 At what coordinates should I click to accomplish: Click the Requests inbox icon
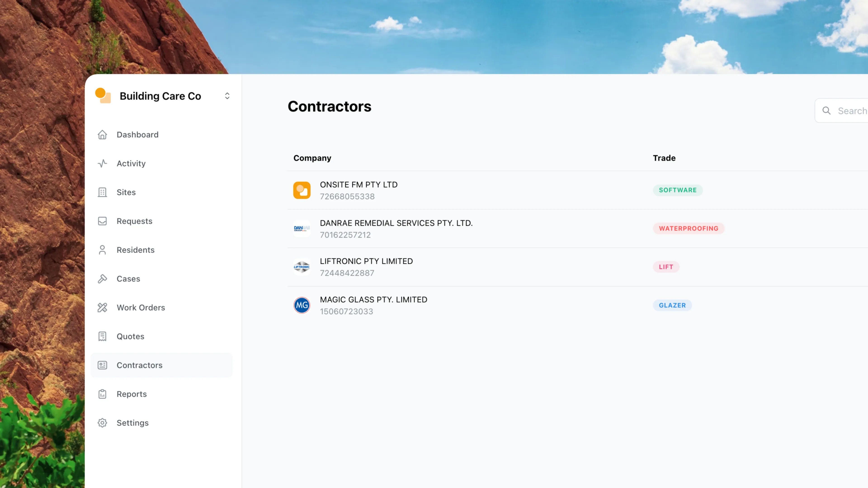click(102, 221)
